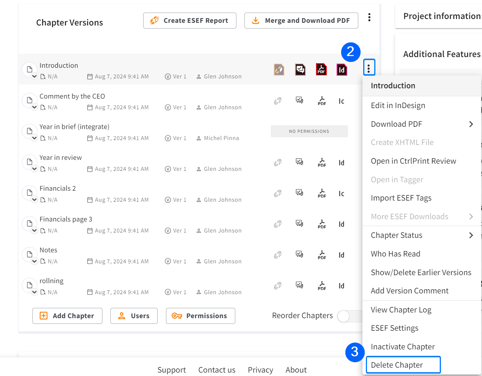Click the PDF icon in Introduction row
Viewport: 482px width, 376px height.
coord(321,70)
